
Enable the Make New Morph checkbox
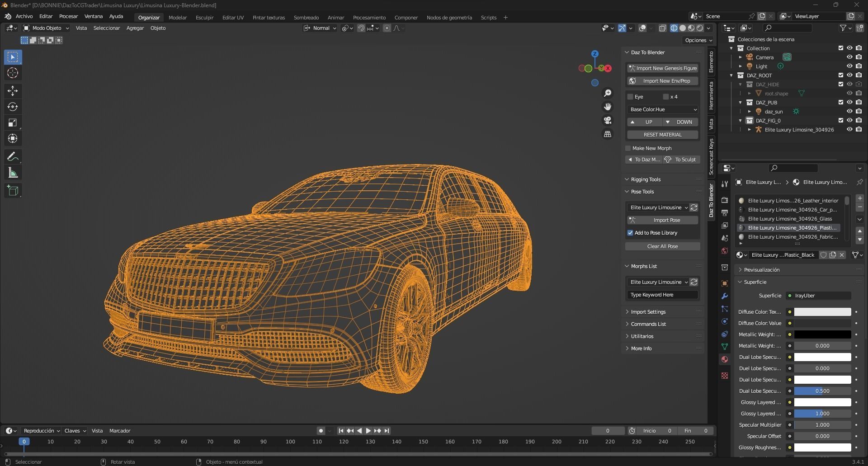[628, 148]
